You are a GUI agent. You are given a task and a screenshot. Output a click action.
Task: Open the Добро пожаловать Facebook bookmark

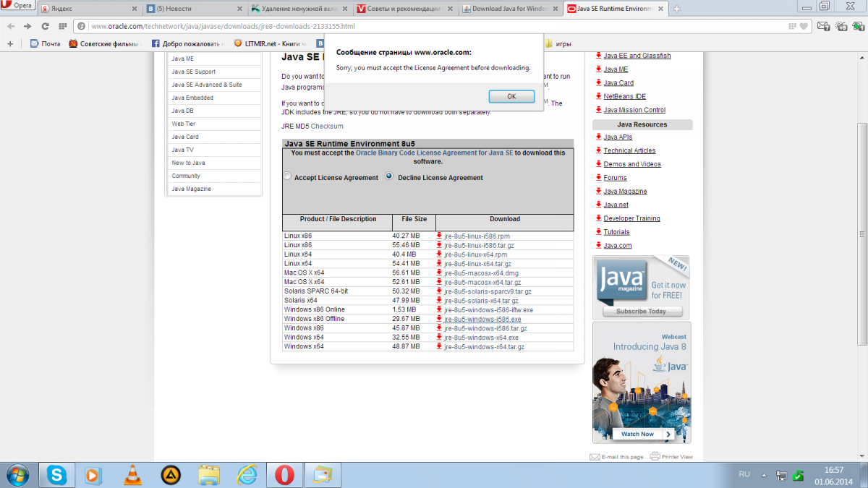point(189,43)
